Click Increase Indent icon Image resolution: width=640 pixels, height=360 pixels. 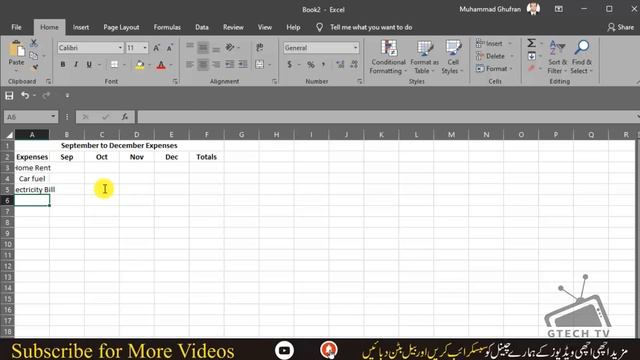(x=243, y=64)
